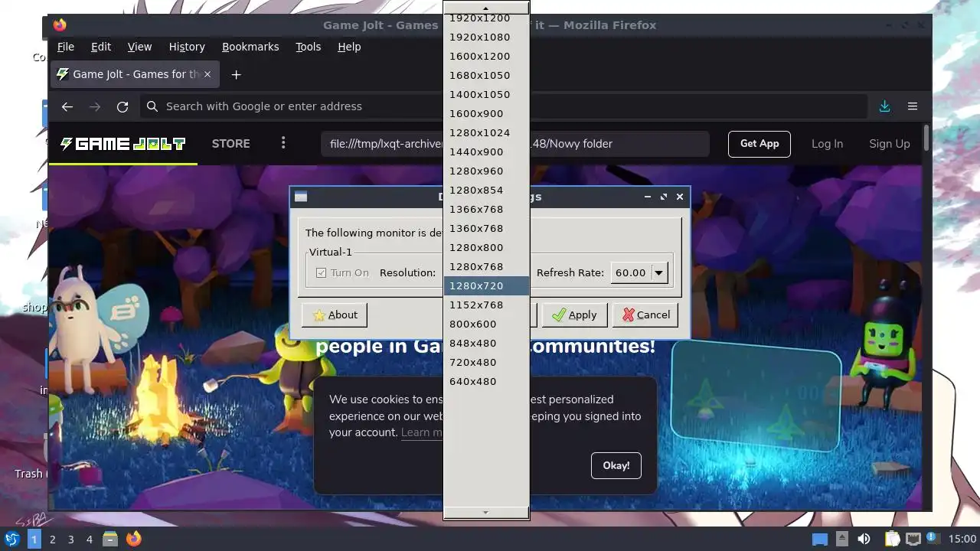
Task: Select 1600x900 resolution
Action: (x=486, y=113)
